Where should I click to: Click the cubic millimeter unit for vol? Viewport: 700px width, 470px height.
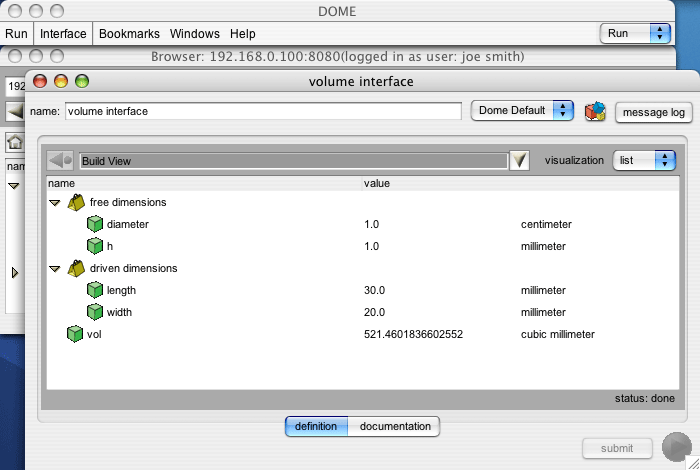[558, 334]
